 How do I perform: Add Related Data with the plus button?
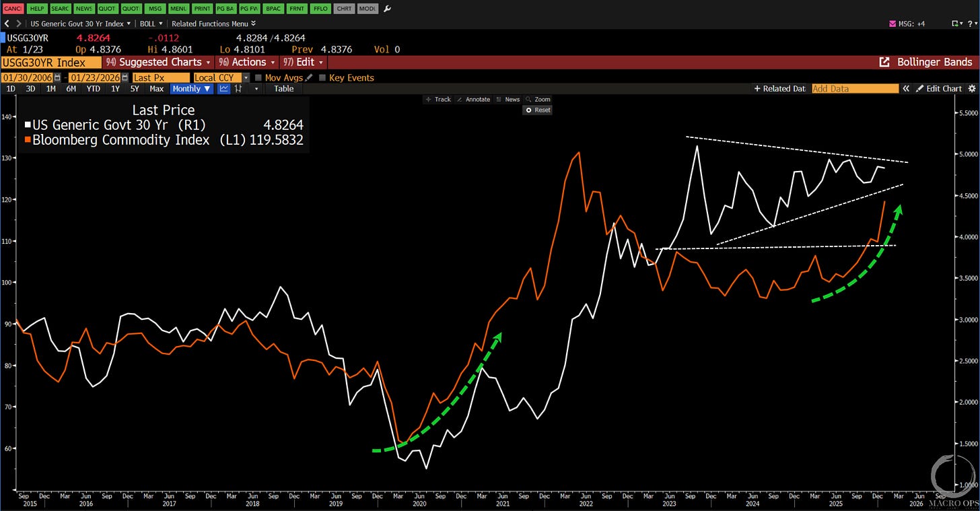pyautogui.click(x=779, y=88)
